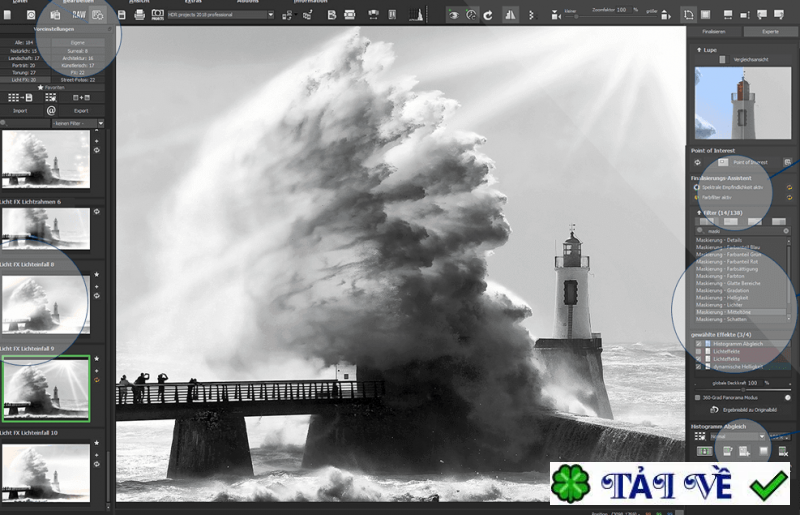
Task: Click the printer icon in top toolbar
Action: coord(139,15)
